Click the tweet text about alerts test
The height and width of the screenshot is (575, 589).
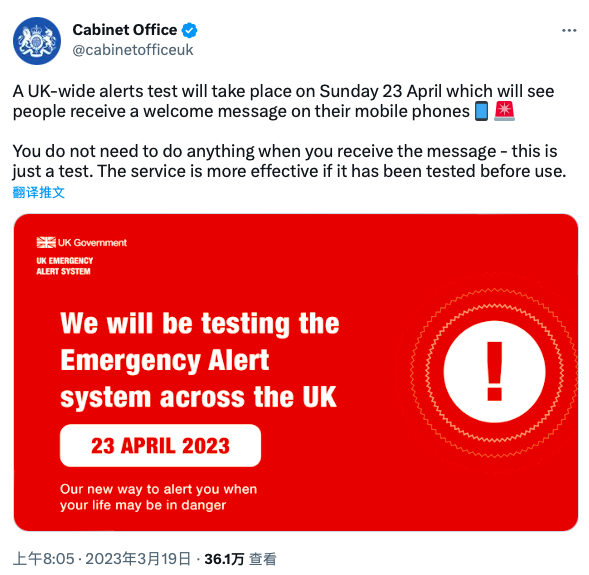point(289,131)
